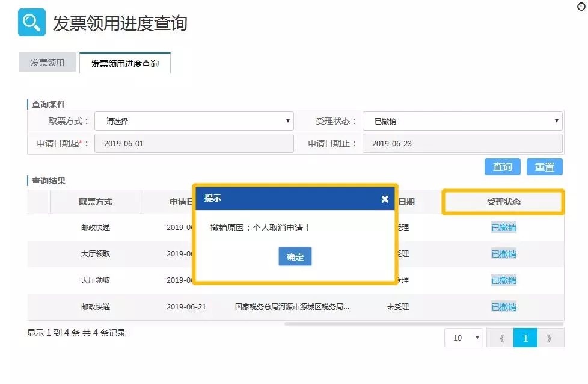Click the magnifier search icon beside the page title
Screen dimensions: 588x384
tap(32, 22)
